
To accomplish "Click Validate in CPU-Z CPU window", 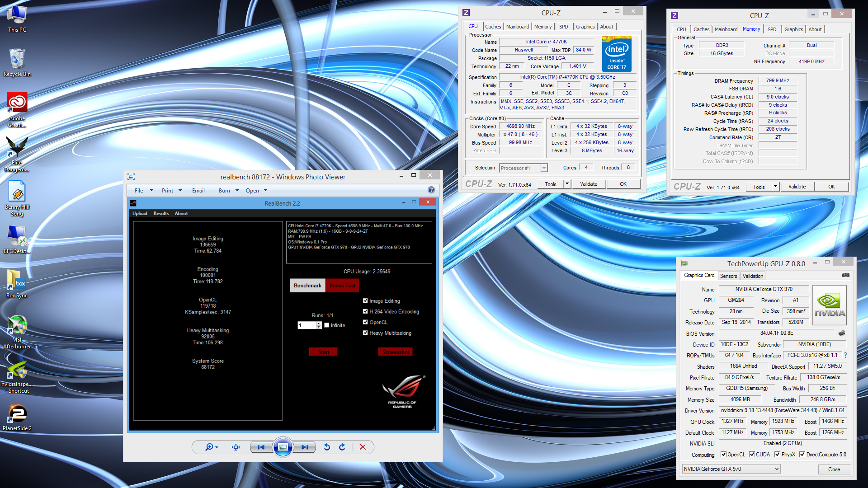I will tap(589, 184).
